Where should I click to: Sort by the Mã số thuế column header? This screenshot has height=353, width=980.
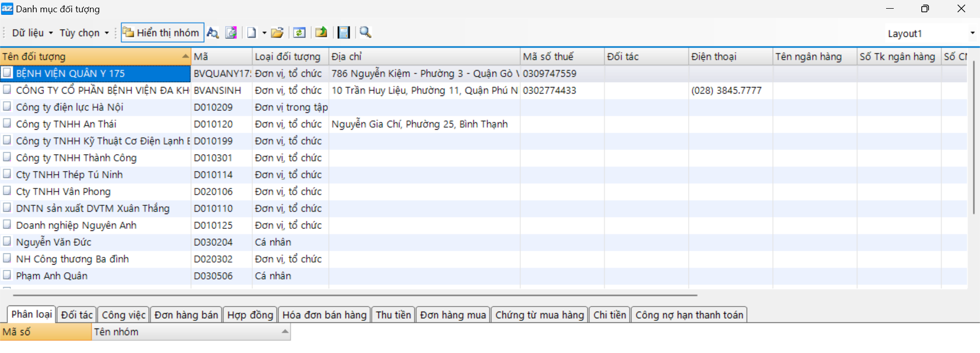pyautogui.click(x=561, y=56)
